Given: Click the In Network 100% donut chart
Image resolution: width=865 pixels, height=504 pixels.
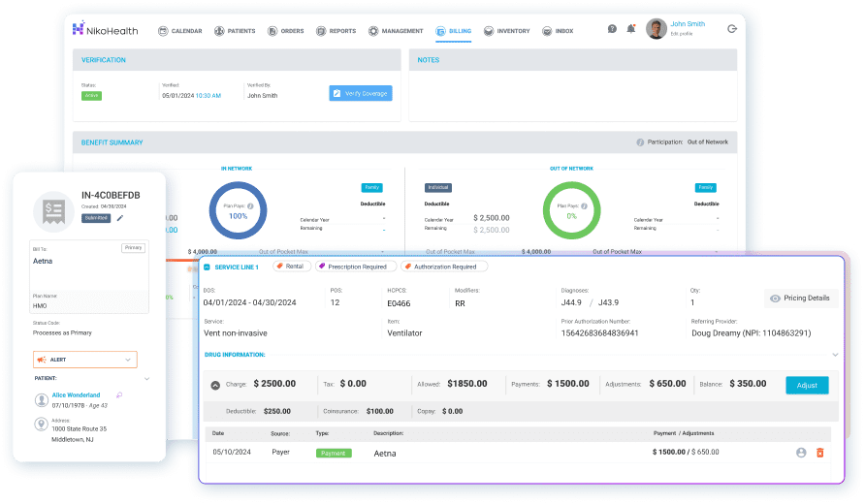Looking at the screenshot, I should click(x=238, y=210).
